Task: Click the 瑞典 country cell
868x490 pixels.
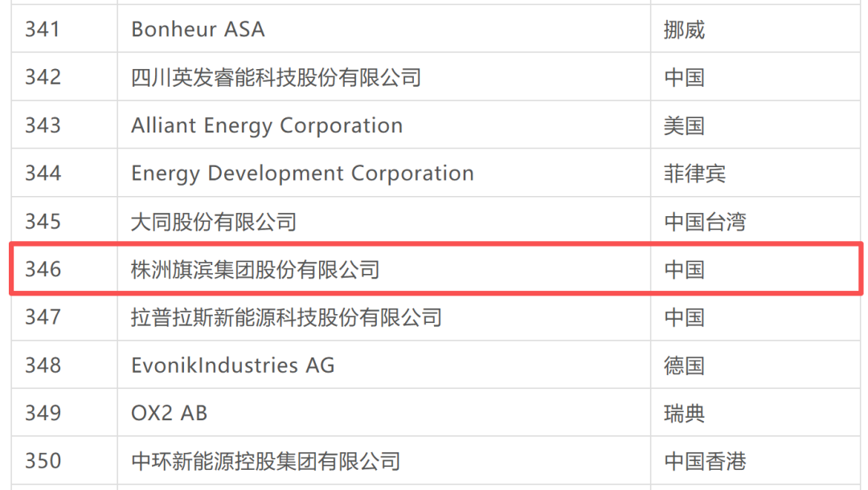Action: click(x=685, y=413)
